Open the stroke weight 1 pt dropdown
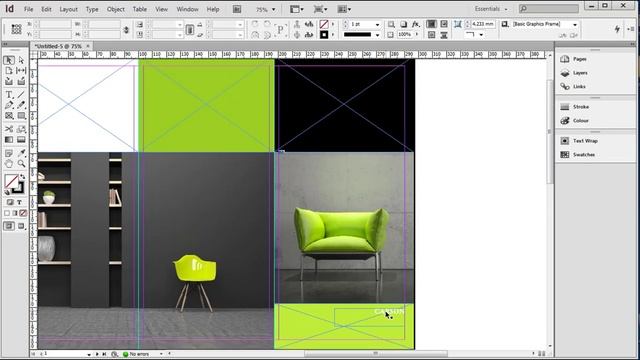This screenshot has height=360, width=640. pos(377,24)
